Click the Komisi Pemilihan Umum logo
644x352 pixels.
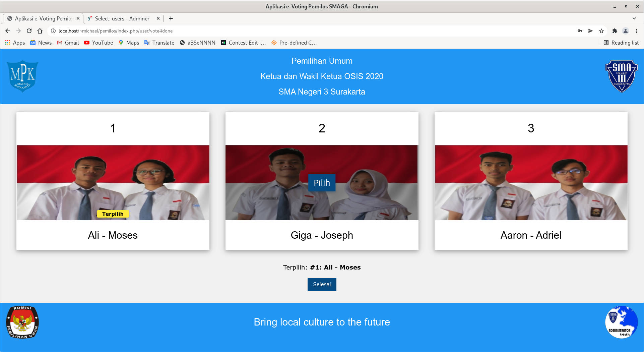pyautogui.click(x=22, y=322)
